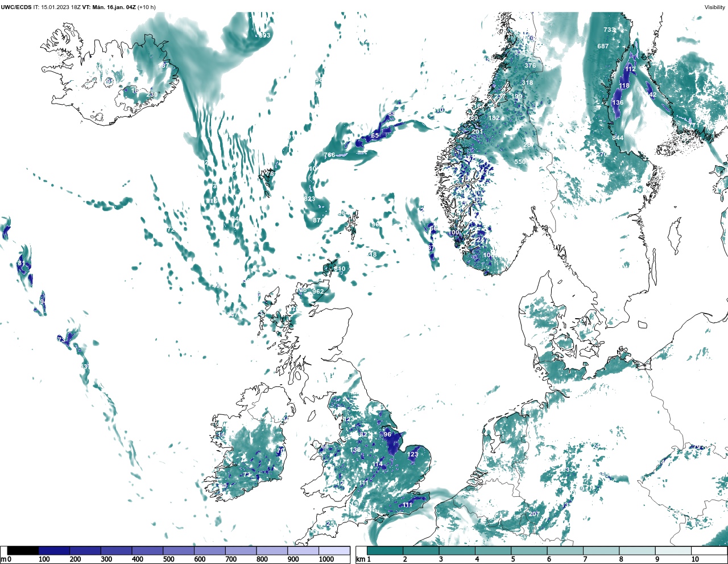This screenshot has width=728, height=564.
Task: Click the '500' tick label on metre scale
Action: [169, 559]
